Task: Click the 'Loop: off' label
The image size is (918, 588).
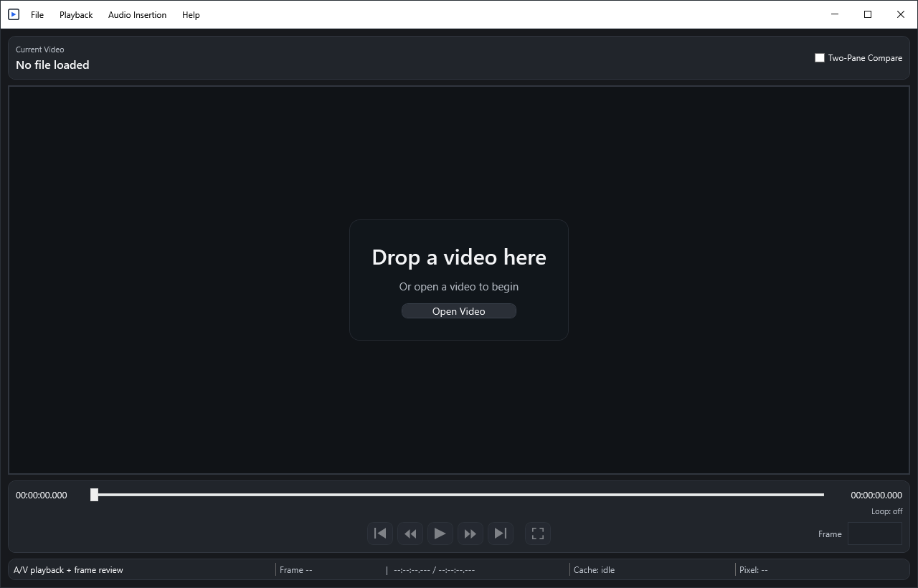Action: (x=886, y=511)
